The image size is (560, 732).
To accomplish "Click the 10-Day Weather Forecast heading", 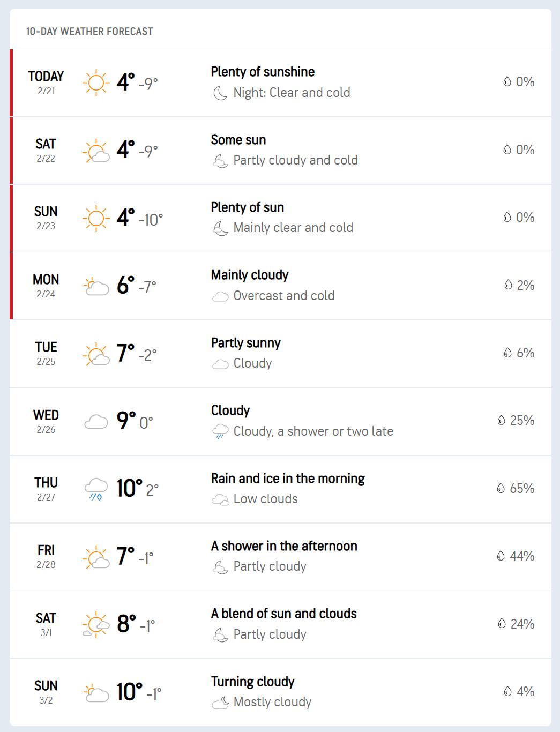I will (x=89, y=32).
